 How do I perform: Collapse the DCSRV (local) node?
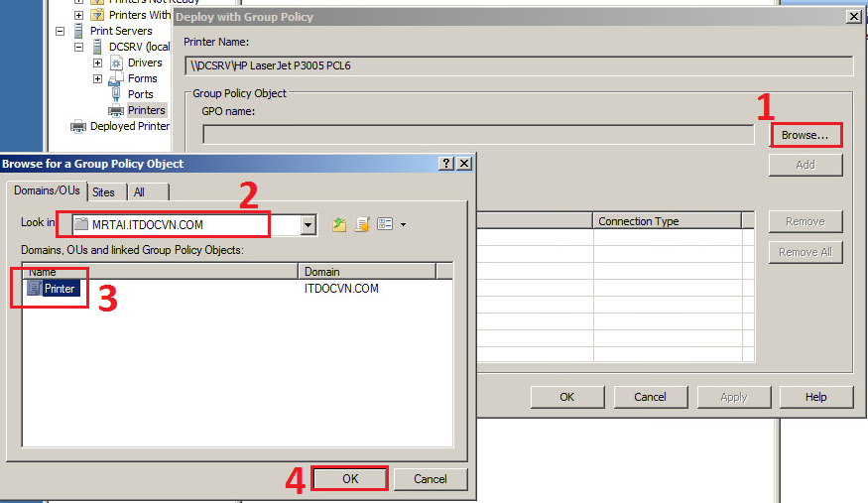[79, 47]
